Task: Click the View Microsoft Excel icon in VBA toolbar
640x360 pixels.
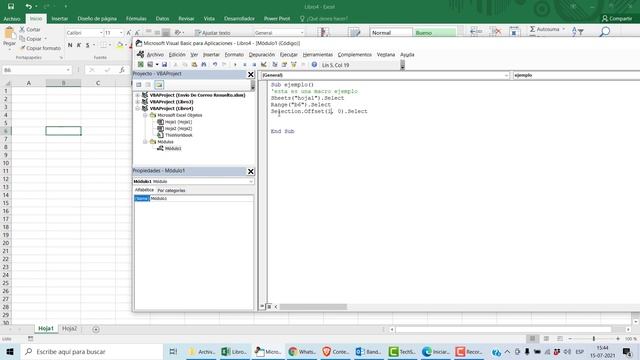Action: (140, 64)
